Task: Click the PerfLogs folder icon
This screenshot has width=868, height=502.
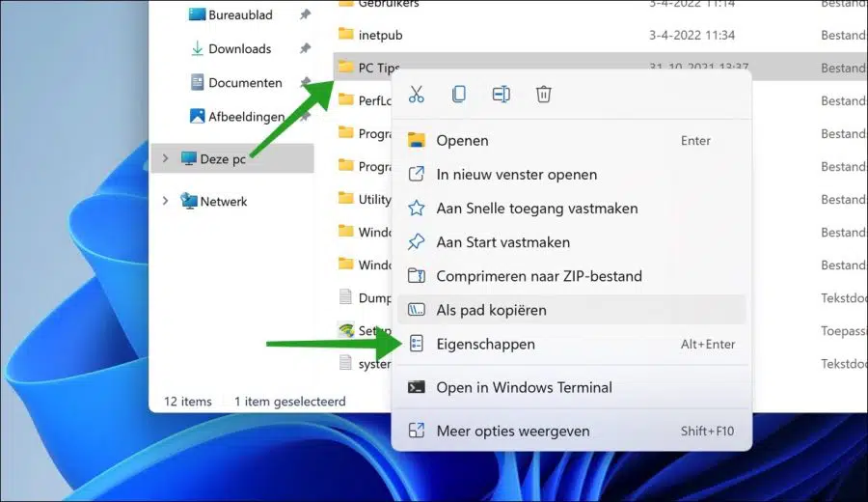Action: (x=346, y=99)
